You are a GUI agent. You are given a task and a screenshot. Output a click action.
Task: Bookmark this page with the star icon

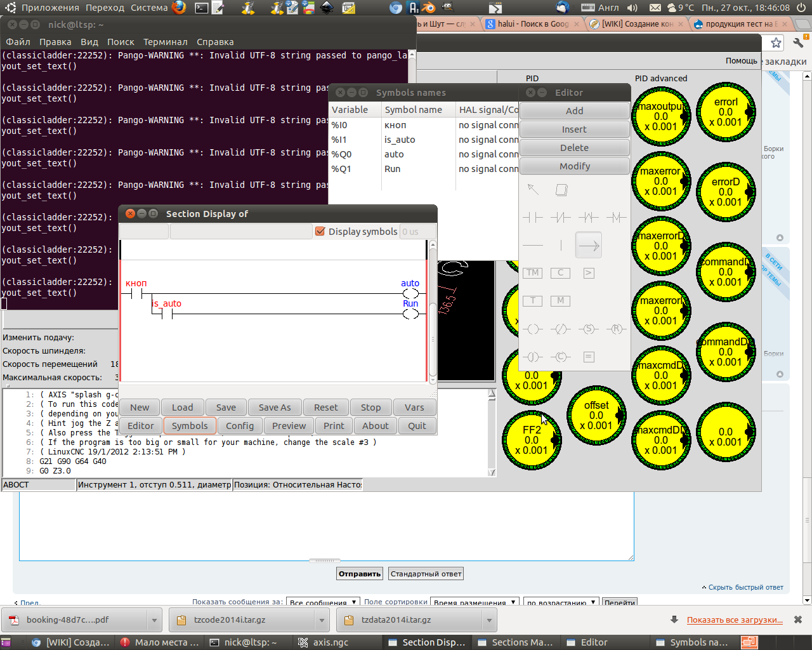coord(776,43)
